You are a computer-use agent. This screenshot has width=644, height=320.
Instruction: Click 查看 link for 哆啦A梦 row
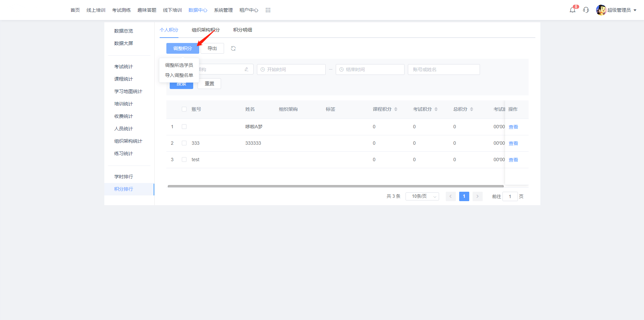513,127
